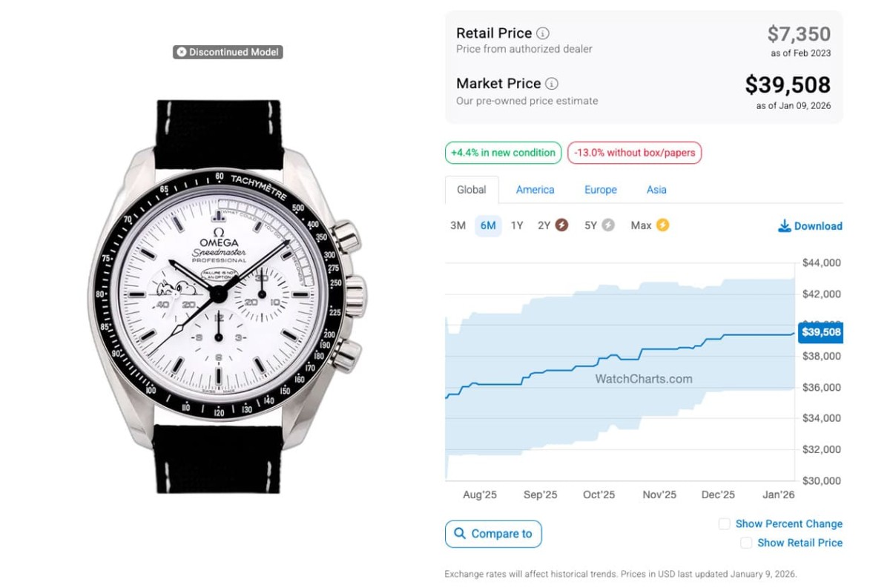Click the brown lightning icon beside 2Y

(561, 225)
